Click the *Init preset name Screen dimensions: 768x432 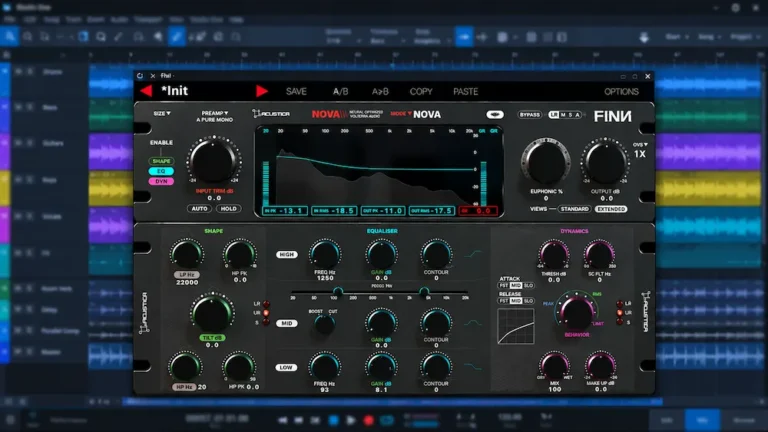[174, 91]
